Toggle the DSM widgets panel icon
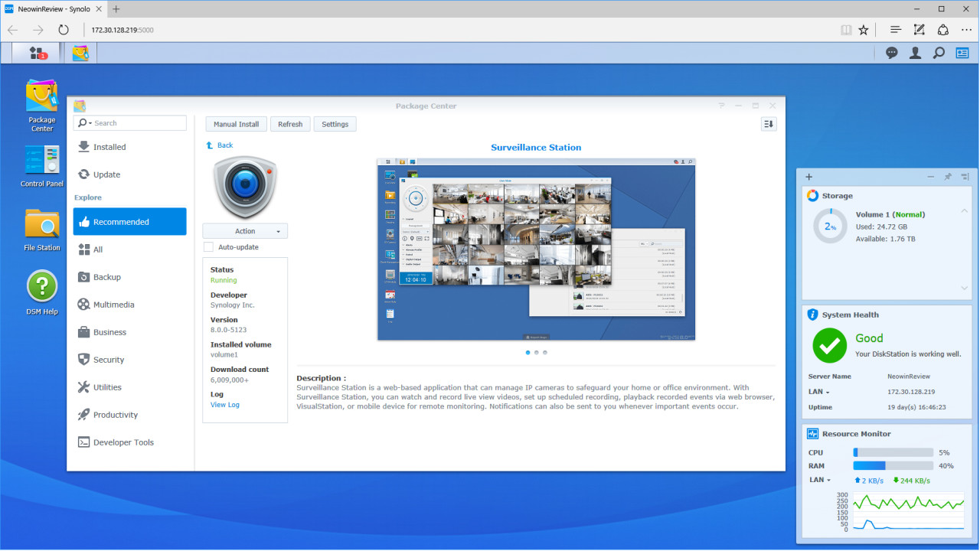The image size is (980, 551). click(962, 53)
